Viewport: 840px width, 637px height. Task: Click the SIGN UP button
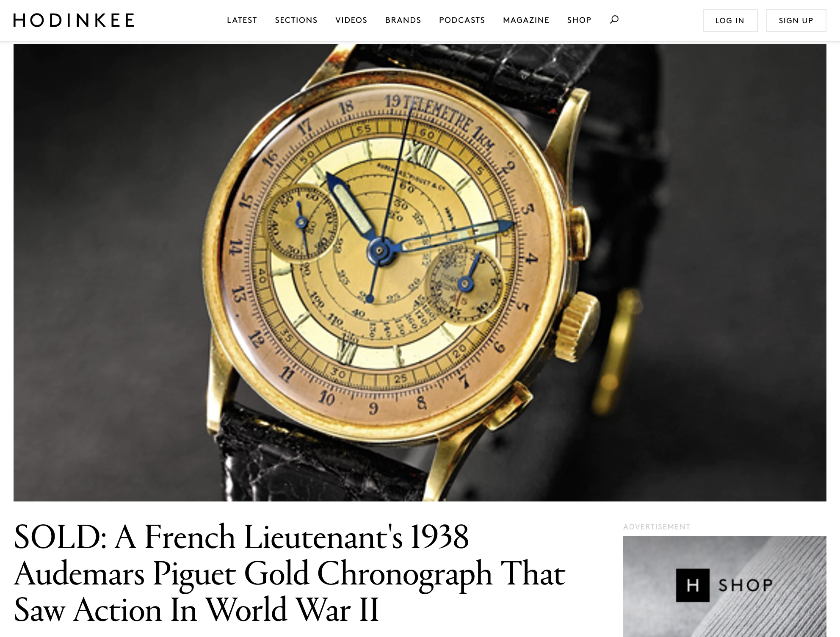796,20
